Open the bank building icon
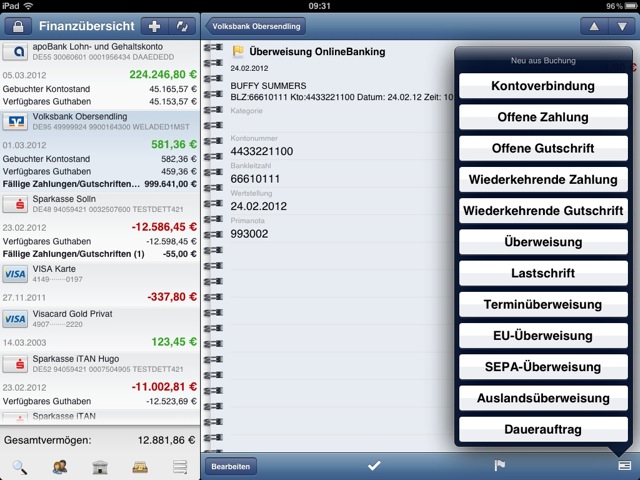Image resolution: width=640 pixels, height=480 pixels. click(100, 465)
